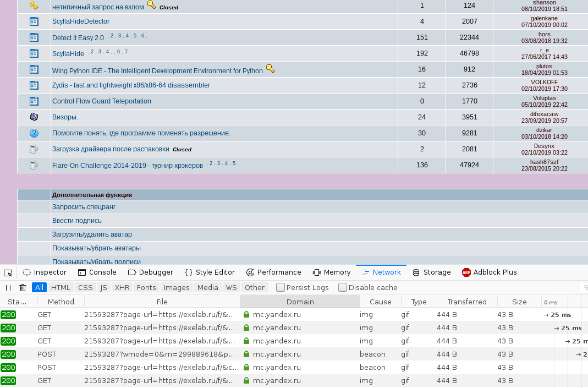The width and height of the screenshot is (588, 388).
Task: Clear network log with trash icon
Action: (x=23, y=287)
